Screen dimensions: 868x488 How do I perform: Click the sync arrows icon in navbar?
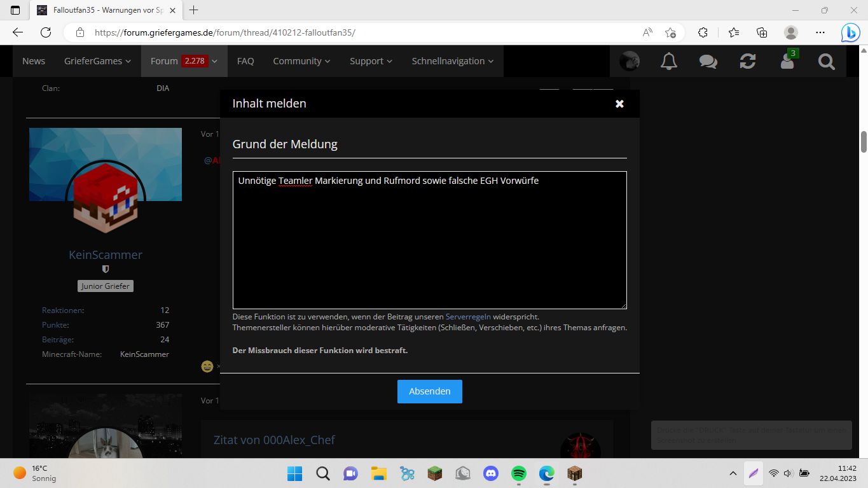[748, 61]
